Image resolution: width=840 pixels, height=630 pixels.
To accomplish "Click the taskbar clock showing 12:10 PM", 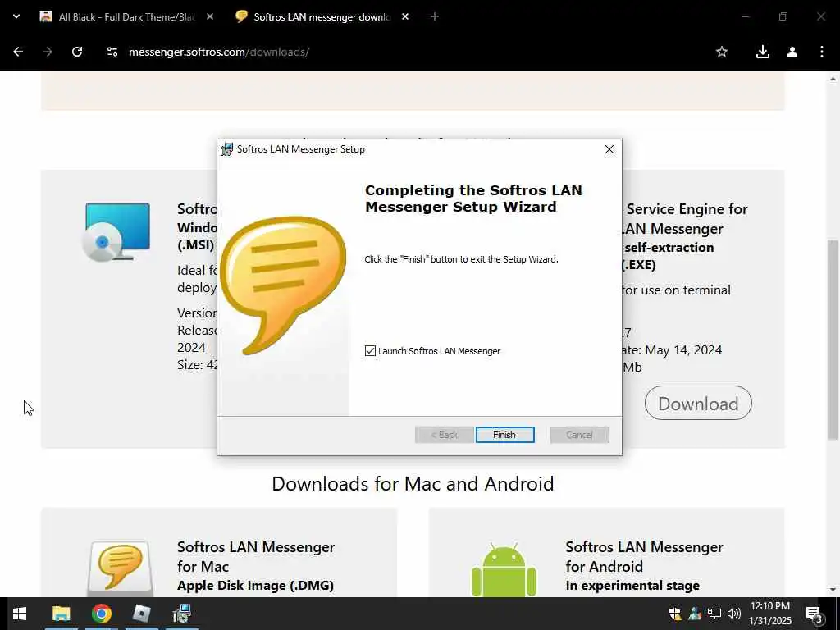I will coord(770,614).
